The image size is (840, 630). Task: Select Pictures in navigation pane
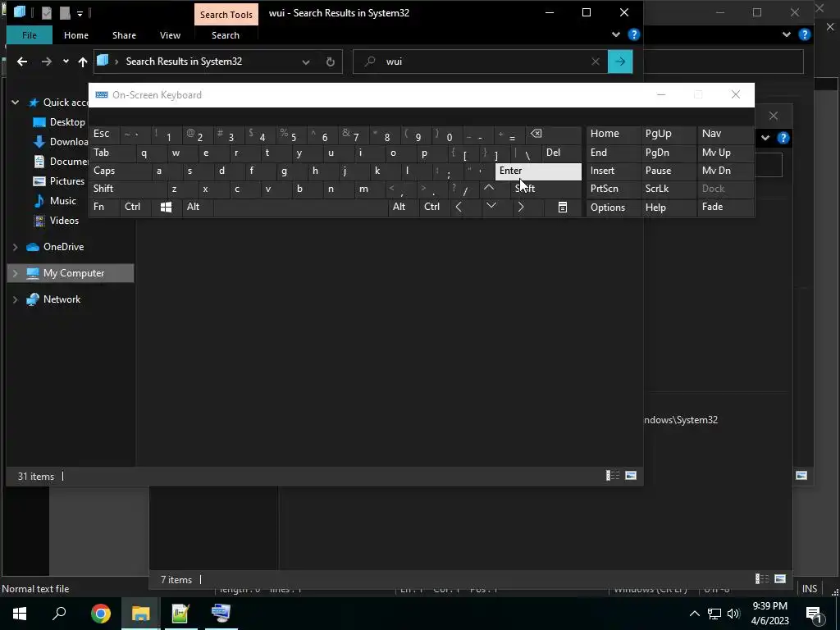[x=59, y=181]
